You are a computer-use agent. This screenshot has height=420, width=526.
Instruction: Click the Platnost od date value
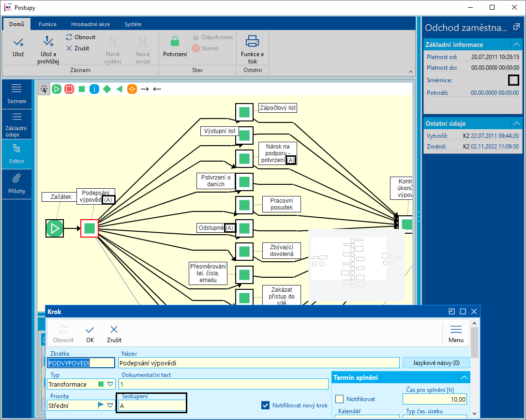click(495, 57)
